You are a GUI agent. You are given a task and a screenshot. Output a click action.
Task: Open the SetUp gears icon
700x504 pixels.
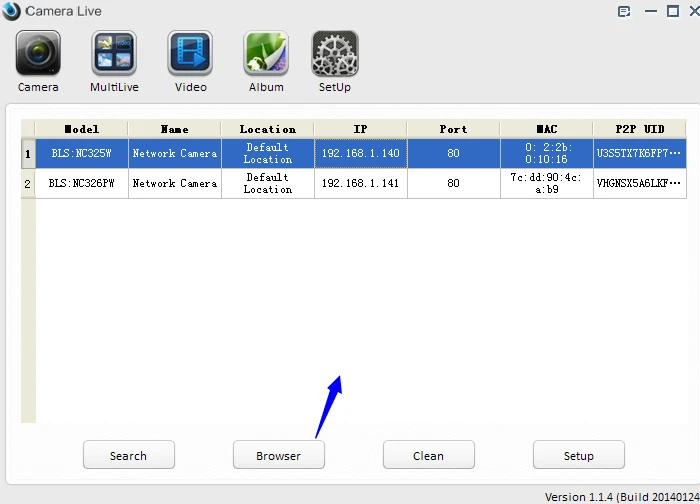point(335,53)
